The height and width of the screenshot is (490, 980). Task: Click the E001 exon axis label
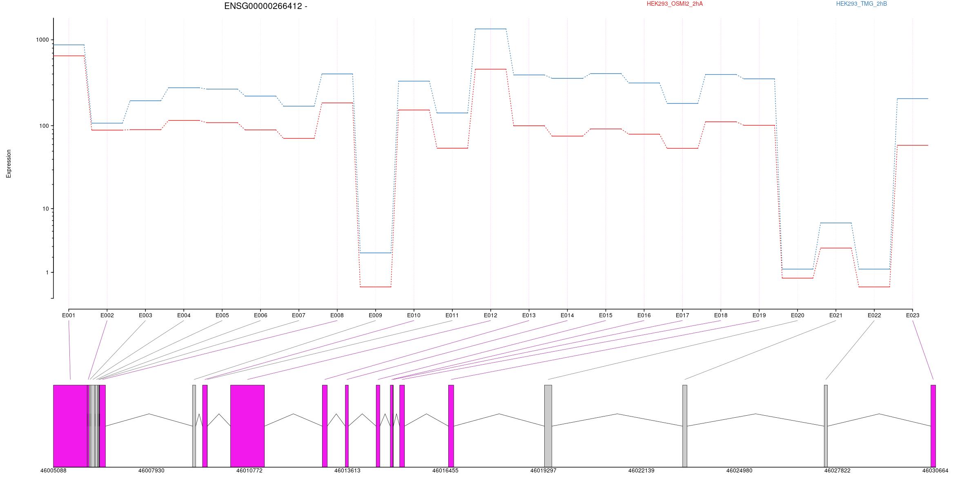69,315
